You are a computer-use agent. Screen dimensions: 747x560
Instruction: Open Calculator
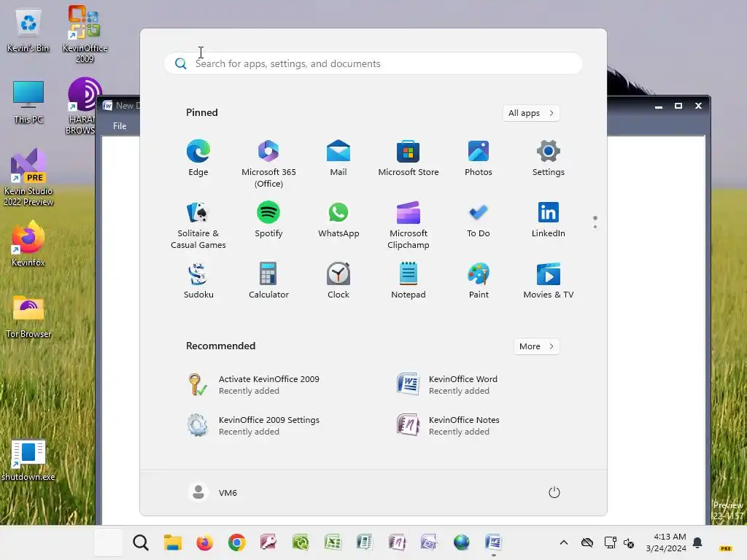pyautogui.click(x=268, y=281)
